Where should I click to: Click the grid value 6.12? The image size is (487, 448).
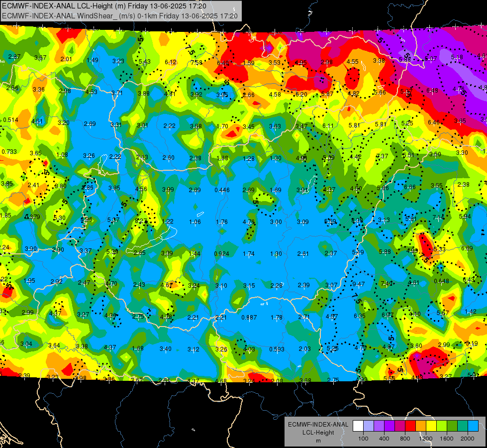tap(171, 62)
